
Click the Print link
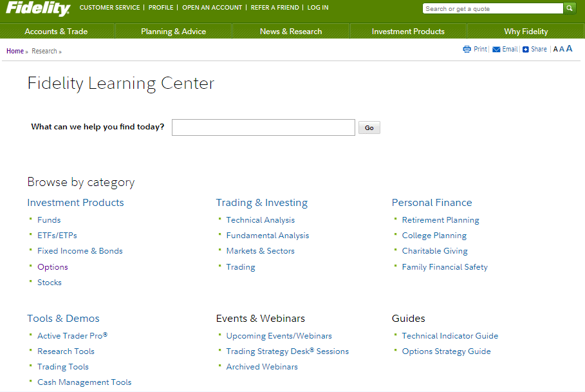click(x=480, y=49)
